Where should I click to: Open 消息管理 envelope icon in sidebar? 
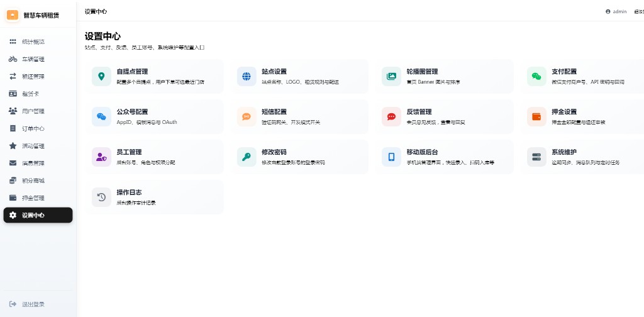[13, 163]
